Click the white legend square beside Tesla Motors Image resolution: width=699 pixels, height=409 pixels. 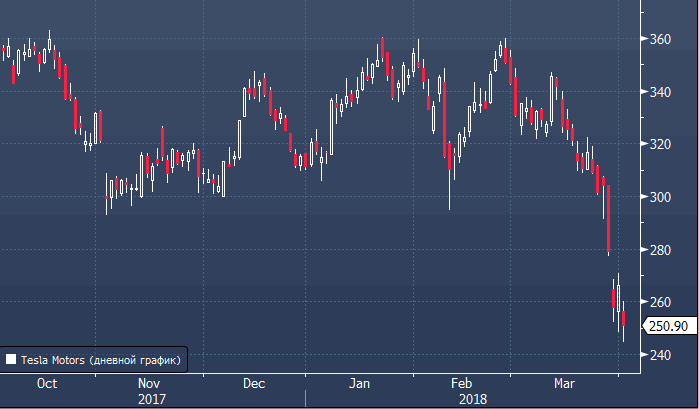tap(11, 358)
